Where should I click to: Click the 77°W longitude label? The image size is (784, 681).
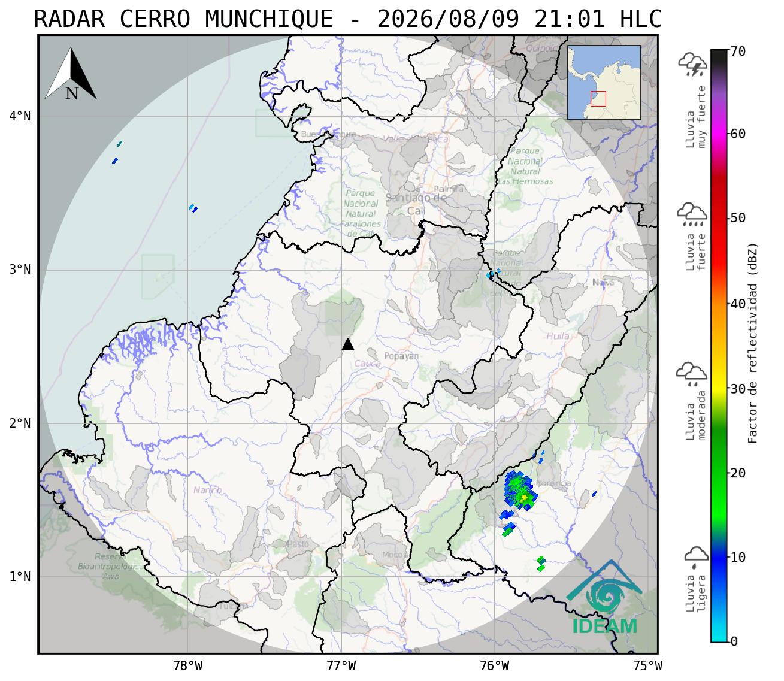point(341,666)
